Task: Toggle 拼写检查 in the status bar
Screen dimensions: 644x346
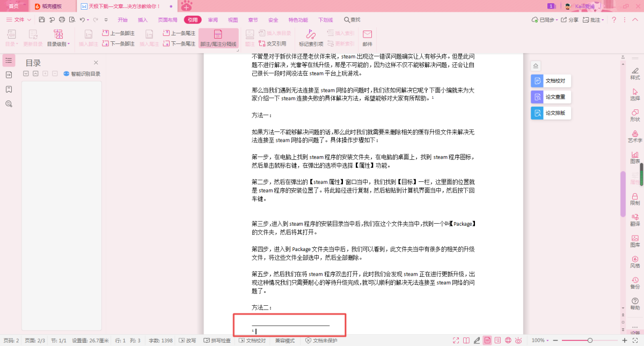Action: tap(217, 341)
